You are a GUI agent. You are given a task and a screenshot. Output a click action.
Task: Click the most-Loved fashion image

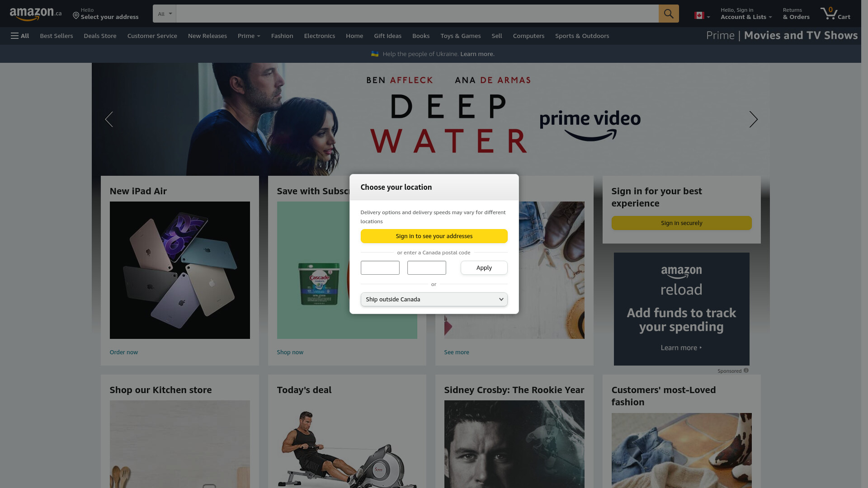[x=681, y=450]
